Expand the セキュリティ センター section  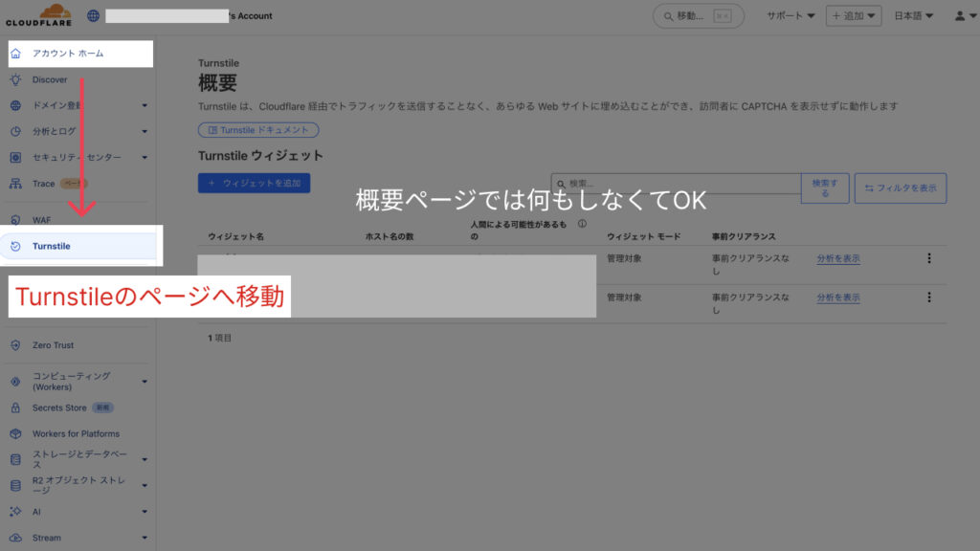click(x=145, y=158)
